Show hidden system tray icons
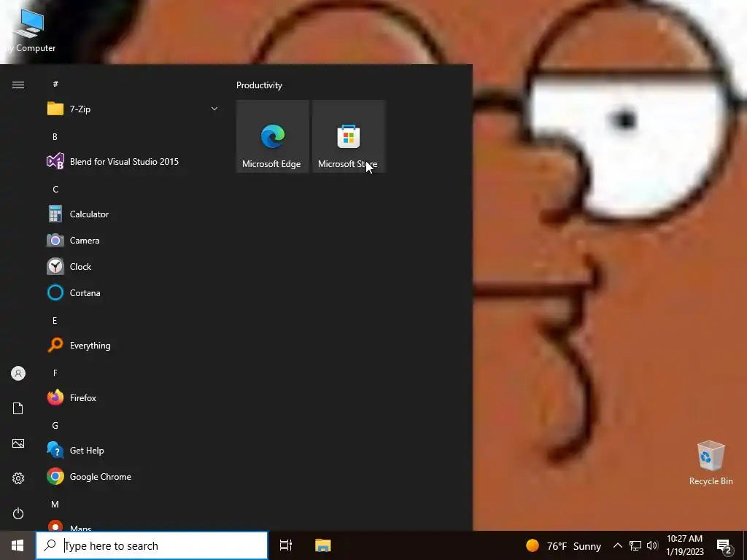Viewport: 747px width, 560px height. pos(617,545)
